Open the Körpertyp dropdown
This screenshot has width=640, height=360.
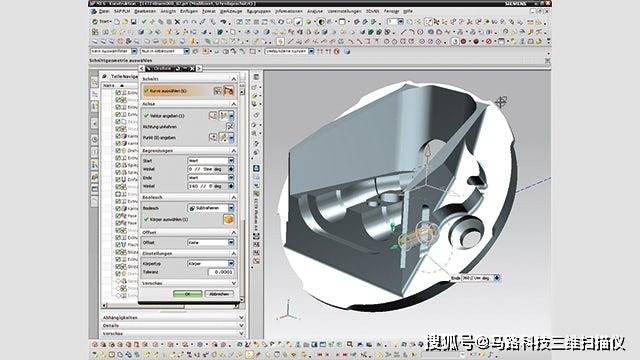tap(211, 264)
